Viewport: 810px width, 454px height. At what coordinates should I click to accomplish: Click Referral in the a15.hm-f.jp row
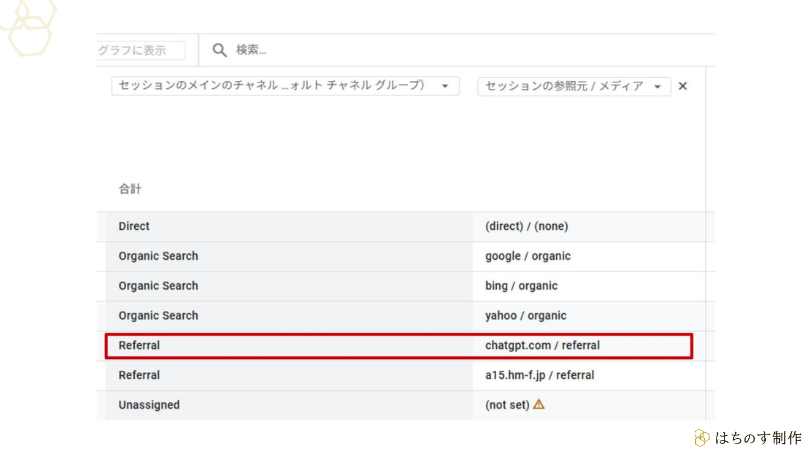tap(139, 375)
